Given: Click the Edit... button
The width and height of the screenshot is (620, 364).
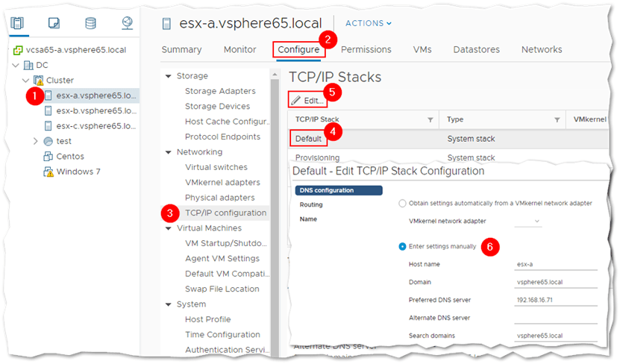Looking at the screenshot, I should point(307,101).
